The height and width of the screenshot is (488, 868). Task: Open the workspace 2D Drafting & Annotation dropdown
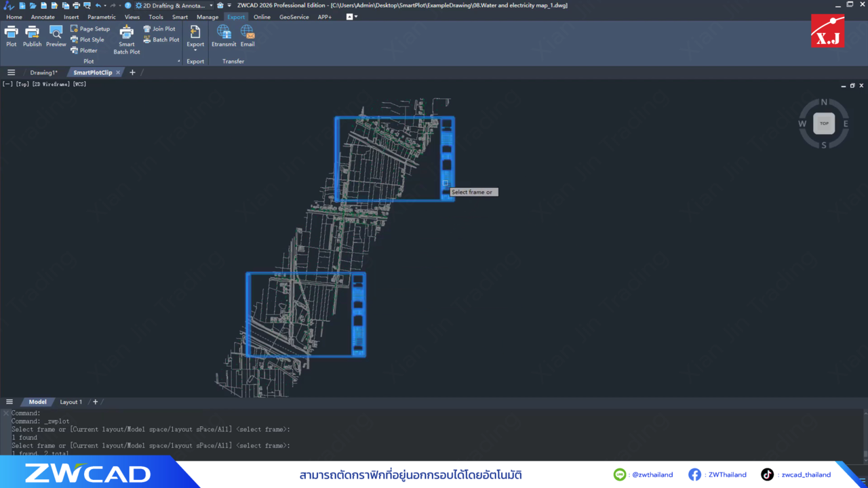coord(174,5)
